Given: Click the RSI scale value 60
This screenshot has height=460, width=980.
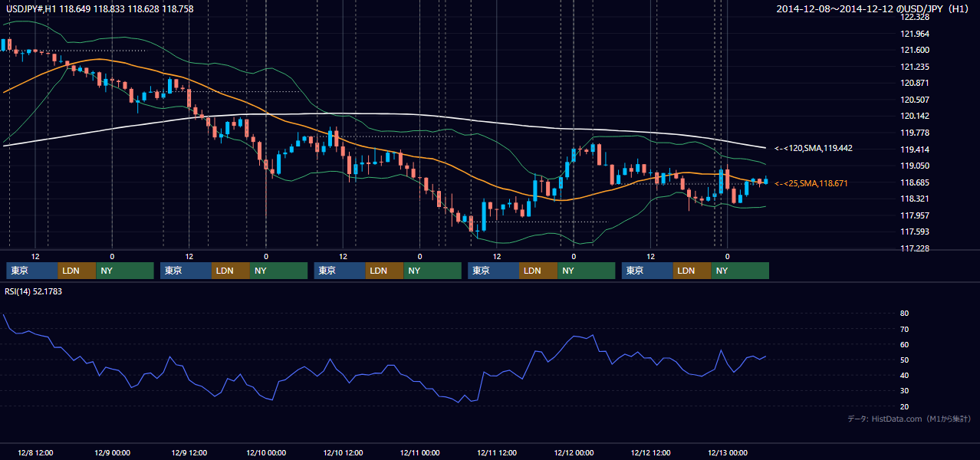Looking at the screenshot, I should 905,344.
